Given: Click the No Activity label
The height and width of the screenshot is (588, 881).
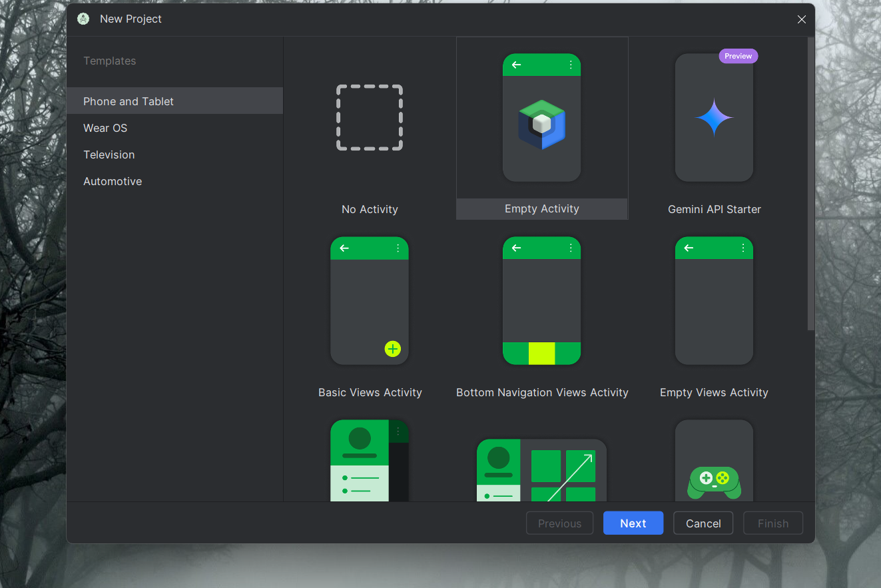Looking at the screenshot, I should pyautogui.click(x=370, y=209).
